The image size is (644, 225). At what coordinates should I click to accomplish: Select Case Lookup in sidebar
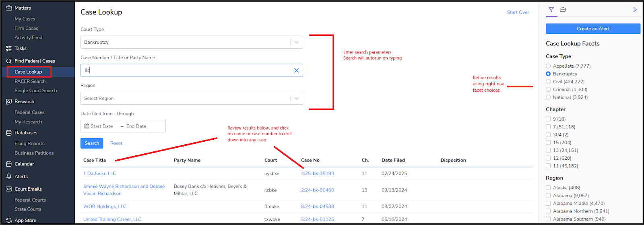pyautogui.click(x=28, y=72)
